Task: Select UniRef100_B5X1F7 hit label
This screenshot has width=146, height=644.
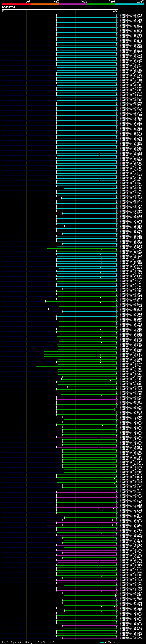Action: pyautogui.click(x=131, y=447)
